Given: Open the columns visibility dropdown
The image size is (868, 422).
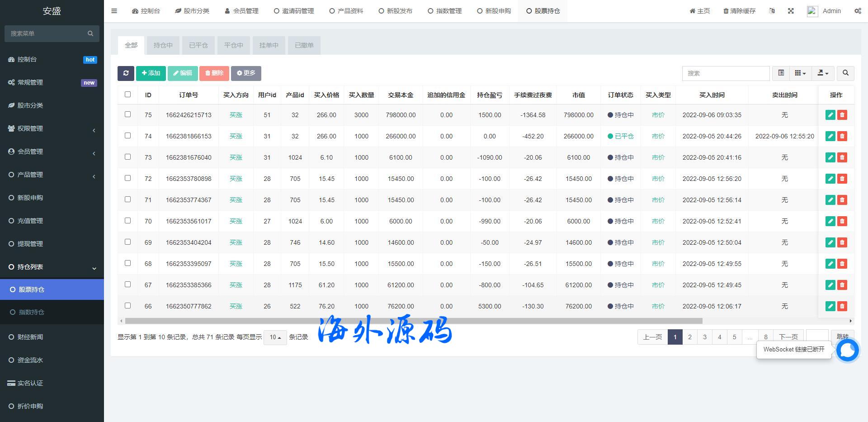Looking at the screenshot, I should 800,73.
